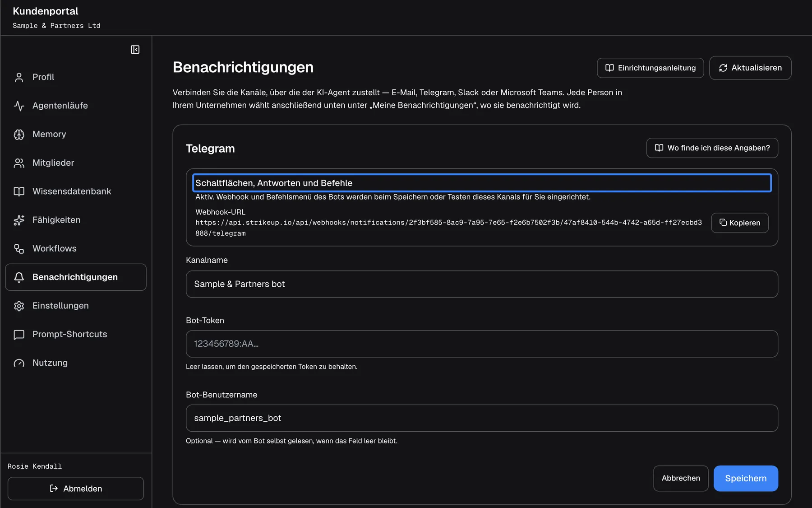Image resolution: width=812 pixels, height=508 pixels.
Task: Open Einstellungen page
Action: (x=76, y=306)
